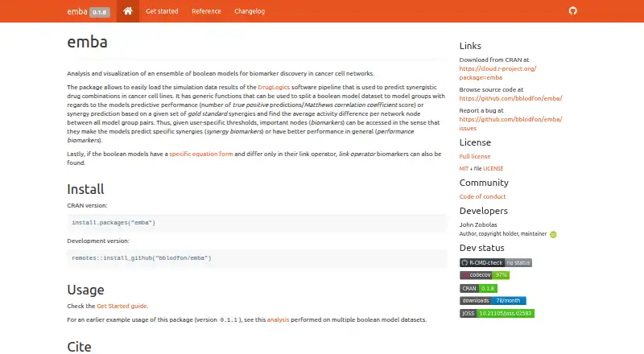
Task: Click the Dev status heading
Action: point(481,248)
